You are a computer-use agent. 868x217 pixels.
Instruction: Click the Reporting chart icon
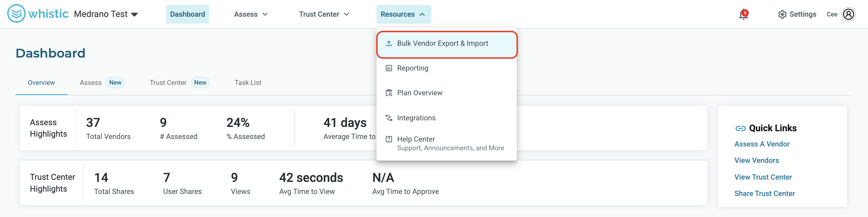[x=389, y=68]
